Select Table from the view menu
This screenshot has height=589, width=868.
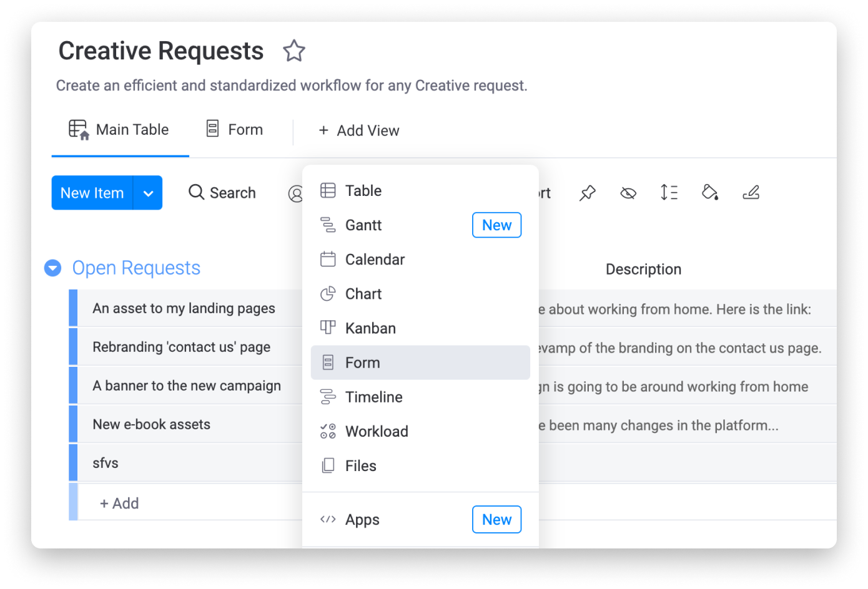click(x=420, y=190)
